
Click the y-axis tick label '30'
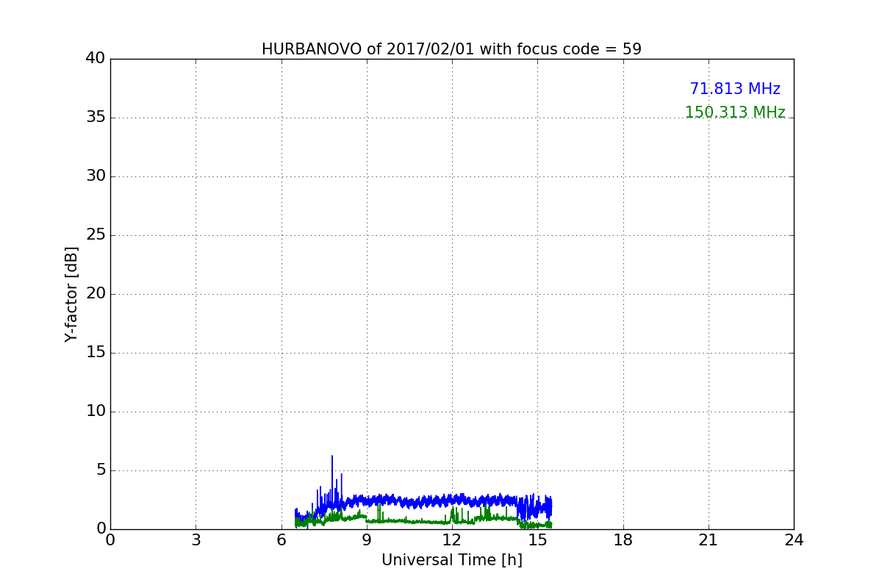click(x=96, y=176)
